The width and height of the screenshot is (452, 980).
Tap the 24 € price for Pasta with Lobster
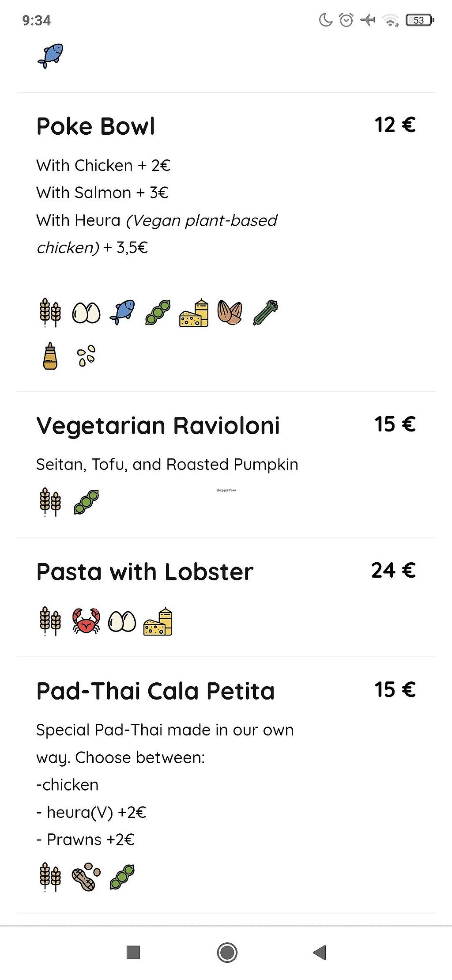point(393,571)
